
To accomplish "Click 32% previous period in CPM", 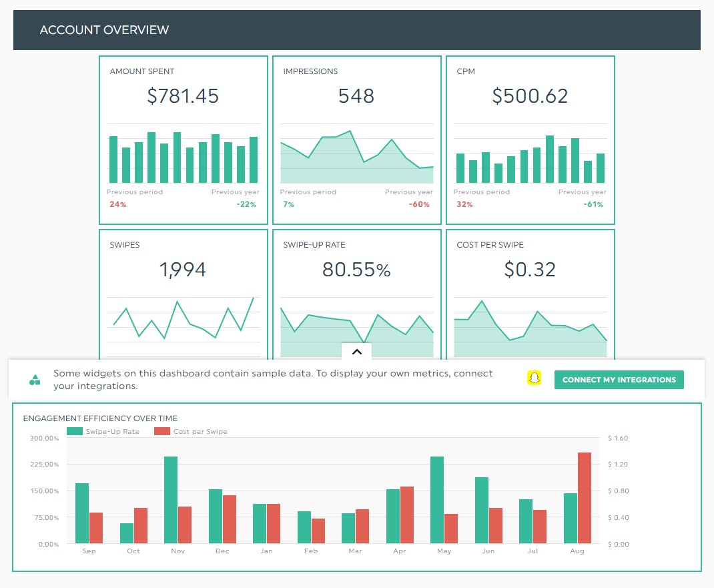I will click(465, 204).
